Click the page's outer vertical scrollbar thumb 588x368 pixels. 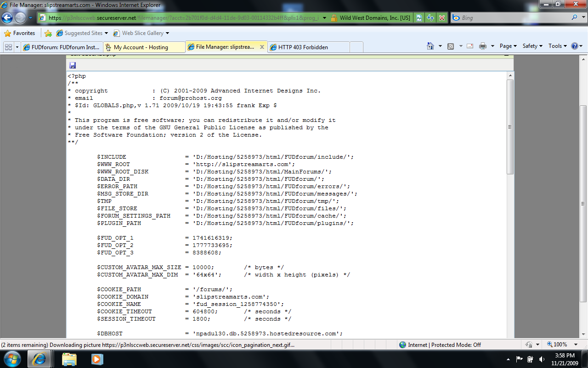pos(583,203)
